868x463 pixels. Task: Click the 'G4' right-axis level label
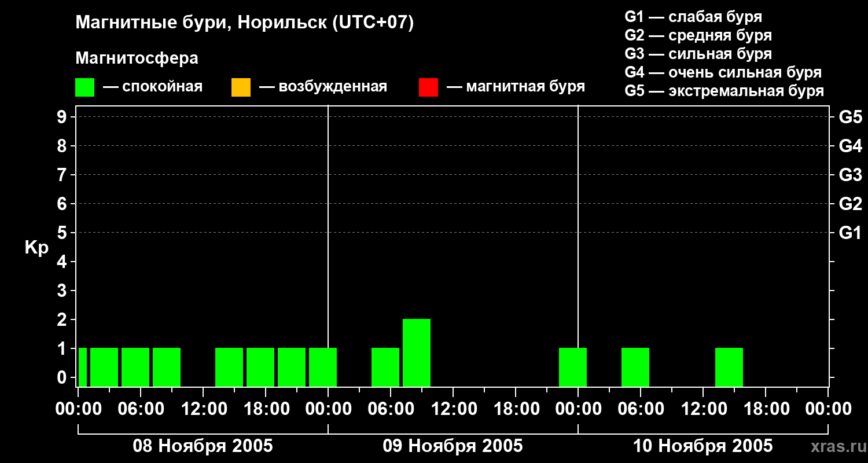click(850, 146)
